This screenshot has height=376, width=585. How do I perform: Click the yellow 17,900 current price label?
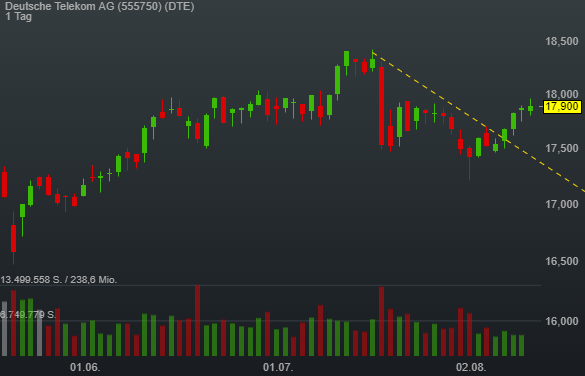562,107
